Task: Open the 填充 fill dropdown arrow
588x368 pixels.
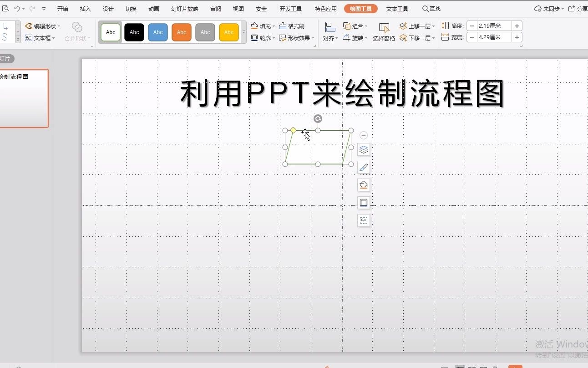Action: tap(274, 26)
